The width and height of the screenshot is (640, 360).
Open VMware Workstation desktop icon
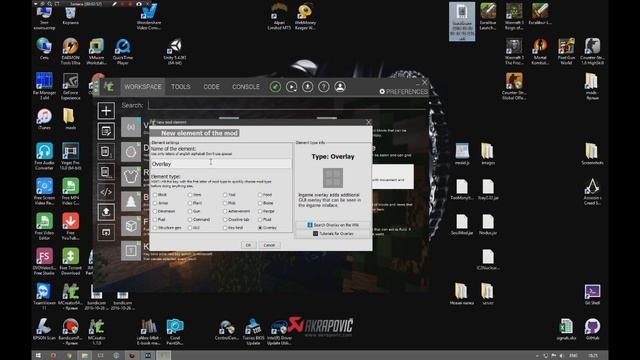pyautogui.click(x=96, y=51)
